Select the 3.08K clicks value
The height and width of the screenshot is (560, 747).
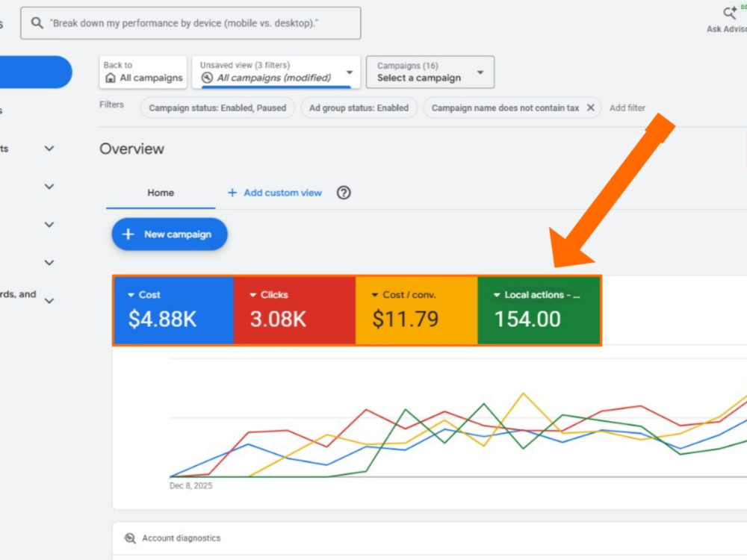pos(278,319)
